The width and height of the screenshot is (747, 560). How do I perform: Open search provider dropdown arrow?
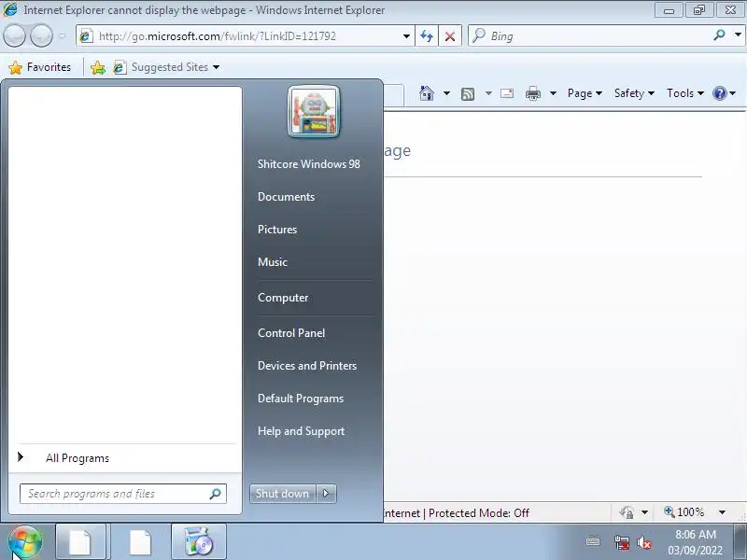click(738, 35)
